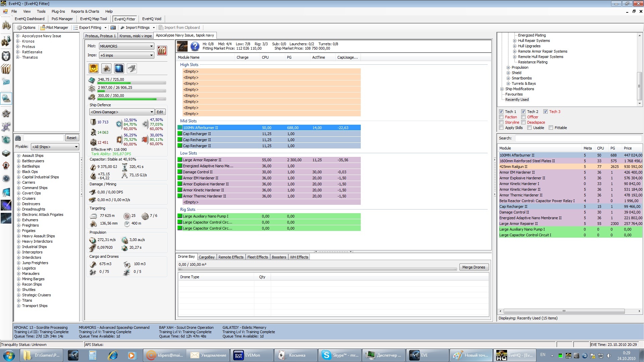Click the grey container box sidebar icon
Screen dimensions: 644x362
tap(6, 153)
